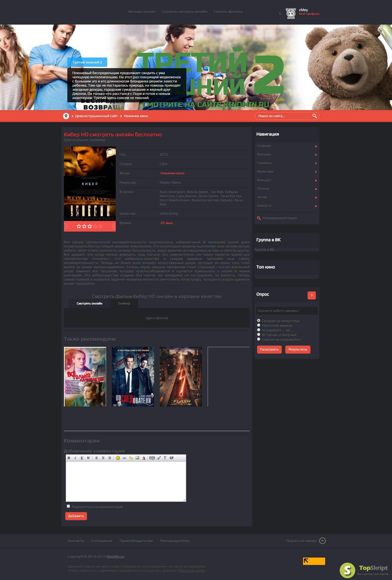The width and height of the screenshot is (392, 580).
Task: Add Кибер to favorites via heart icon
Action: 110,152
